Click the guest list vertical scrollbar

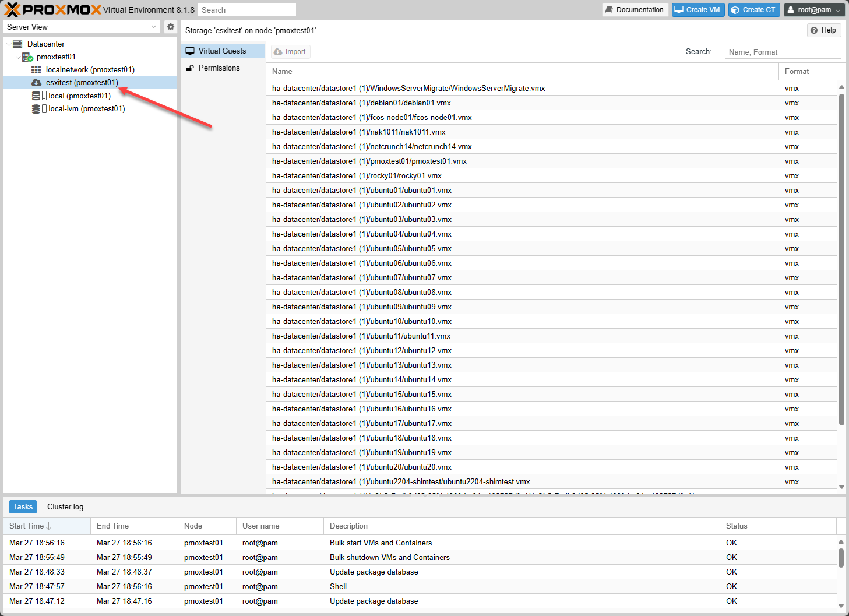(x=841, y=259)
